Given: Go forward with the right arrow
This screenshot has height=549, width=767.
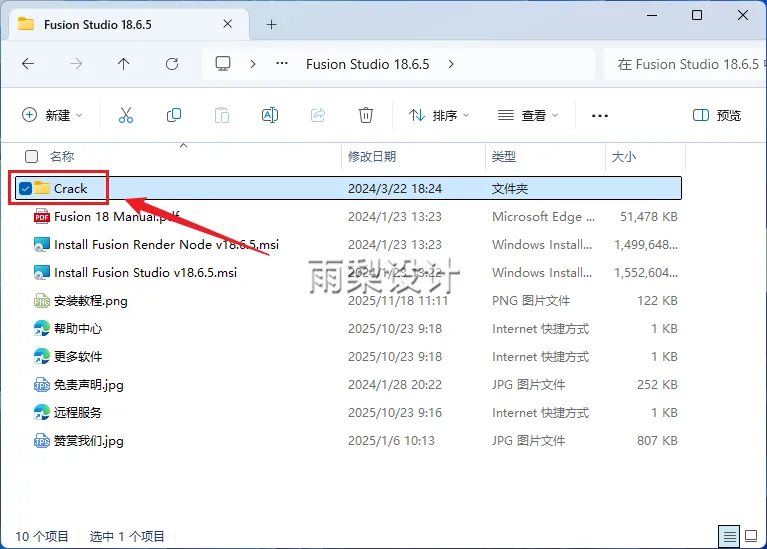Looking at the screenshot, I should point(76,64).
